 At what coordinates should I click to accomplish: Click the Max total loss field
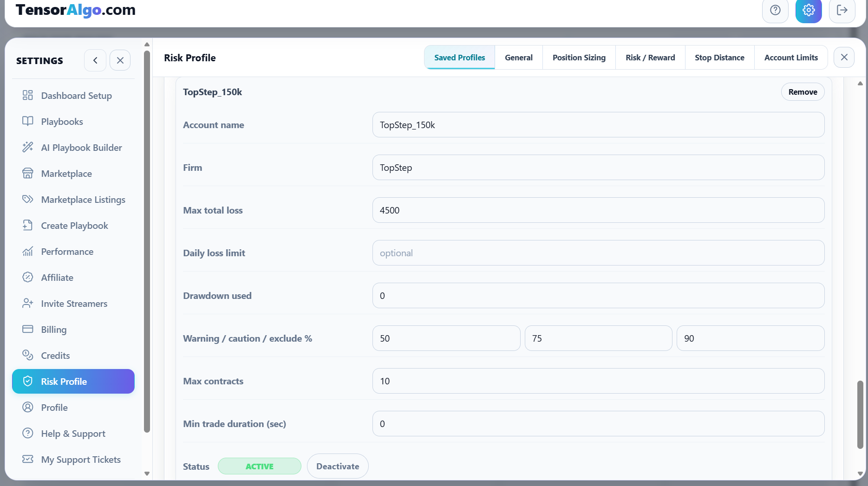click(x=598, y=210)
